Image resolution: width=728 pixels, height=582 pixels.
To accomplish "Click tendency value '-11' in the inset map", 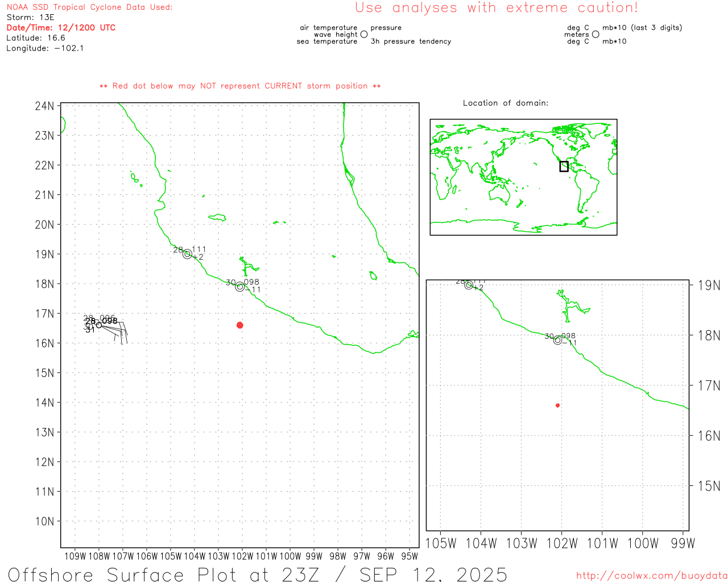I will tap(569, 343).
